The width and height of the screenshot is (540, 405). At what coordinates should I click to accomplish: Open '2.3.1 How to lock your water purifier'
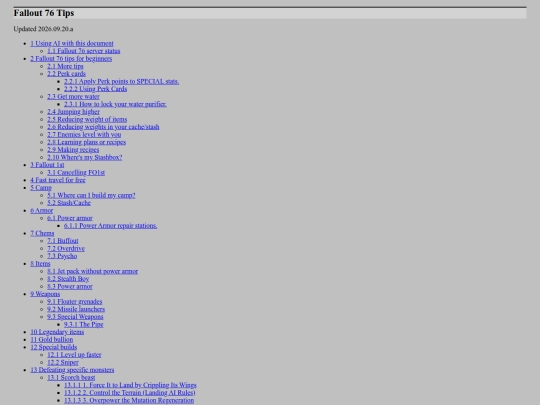pyautogui.click(x=115, y=104)
